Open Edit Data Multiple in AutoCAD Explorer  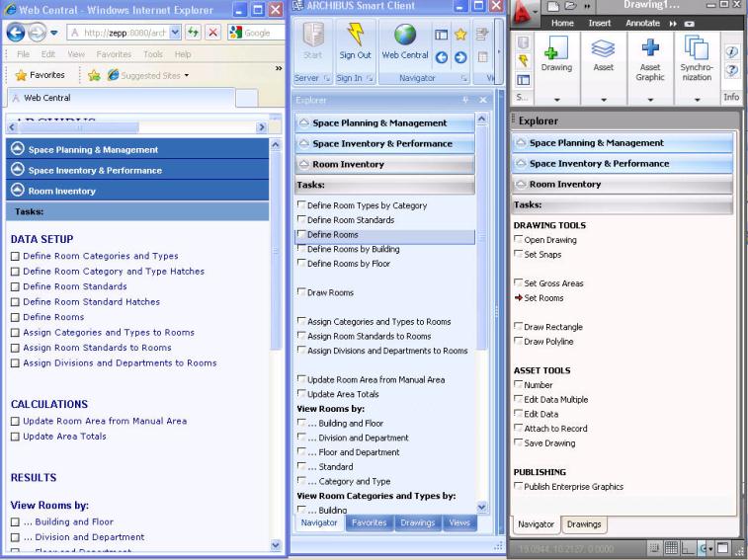pyautogui.click(x=555, y=400)
